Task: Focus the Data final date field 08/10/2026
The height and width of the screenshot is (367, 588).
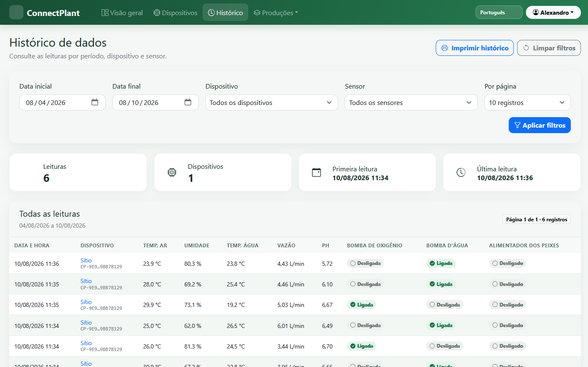Action: (156, 102)
